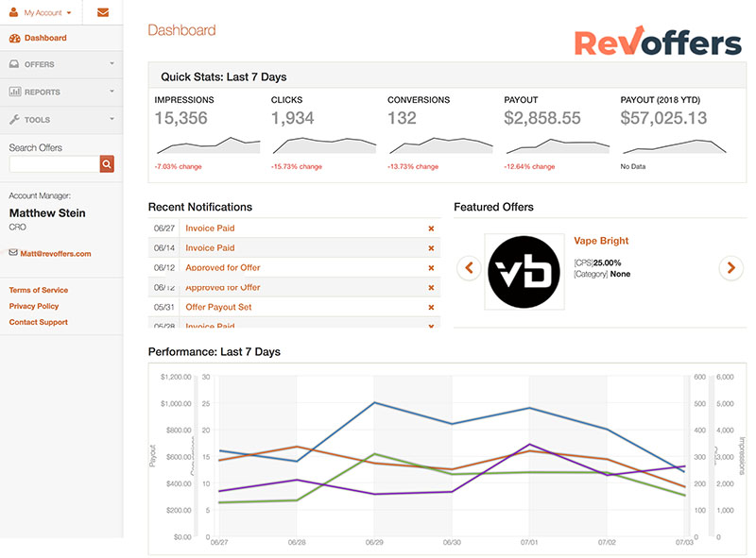Image resolution: width=756 pixels, height=558 pixels.
Task: Dismiss the 06/27 Invoice Paid notification
Action: [431, 228]
